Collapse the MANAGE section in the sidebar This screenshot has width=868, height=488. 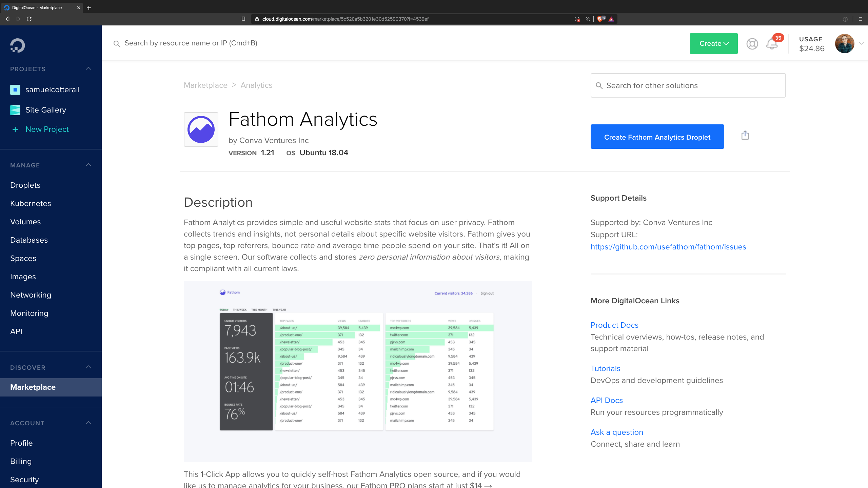[88, 165]
